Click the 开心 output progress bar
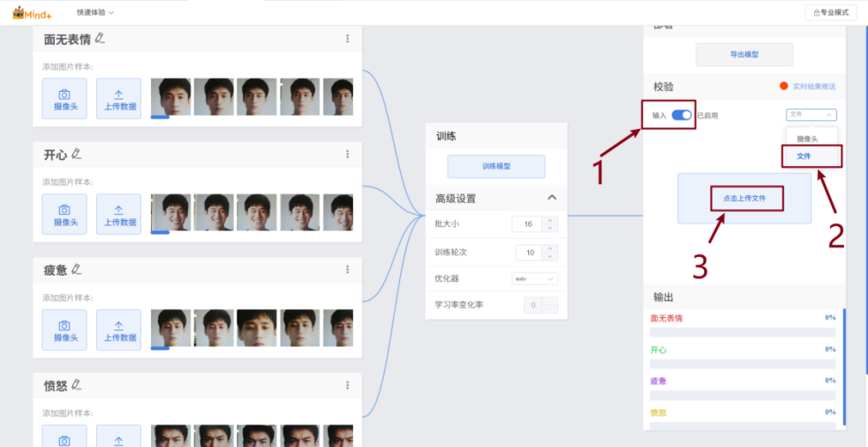This screenshot has height=447, width=868. (743, 364)
